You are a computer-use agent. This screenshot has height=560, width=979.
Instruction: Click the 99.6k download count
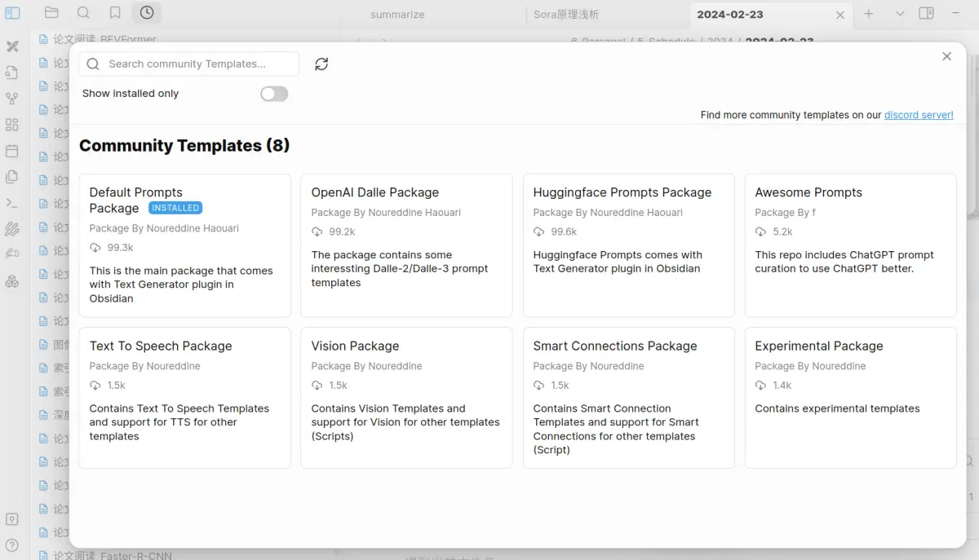[564, 231]
